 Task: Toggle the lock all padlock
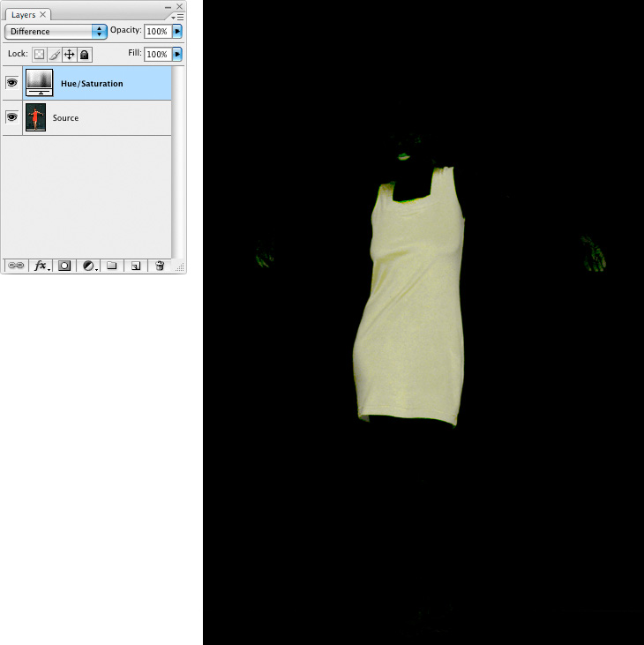coord(84,55)
